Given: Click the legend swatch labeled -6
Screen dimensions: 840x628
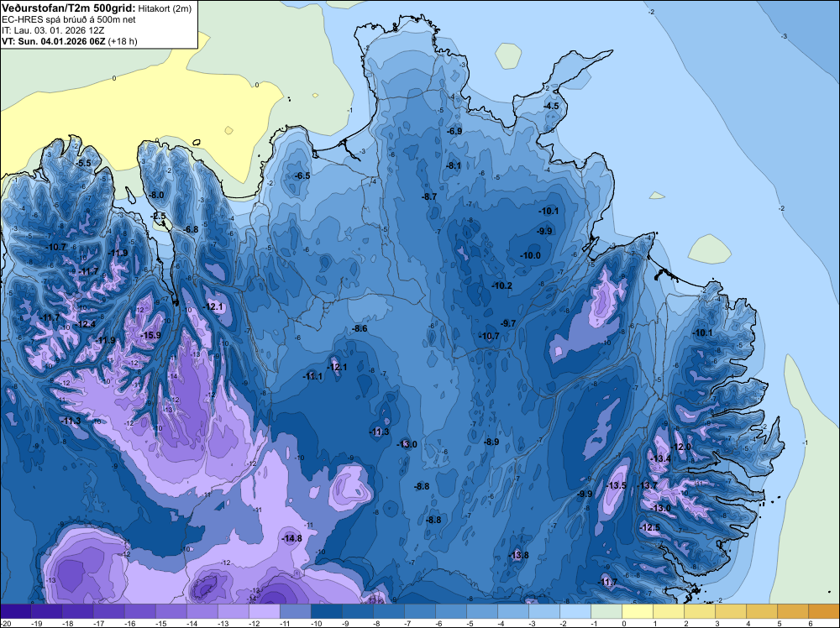Looking at the screenshot, I should 451,611.
